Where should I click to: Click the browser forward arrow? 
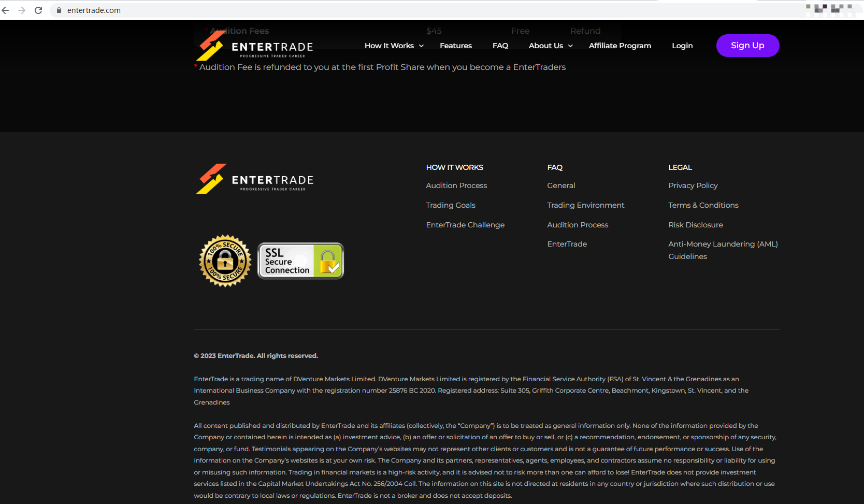pyautogui.click(x=22, y=10)
